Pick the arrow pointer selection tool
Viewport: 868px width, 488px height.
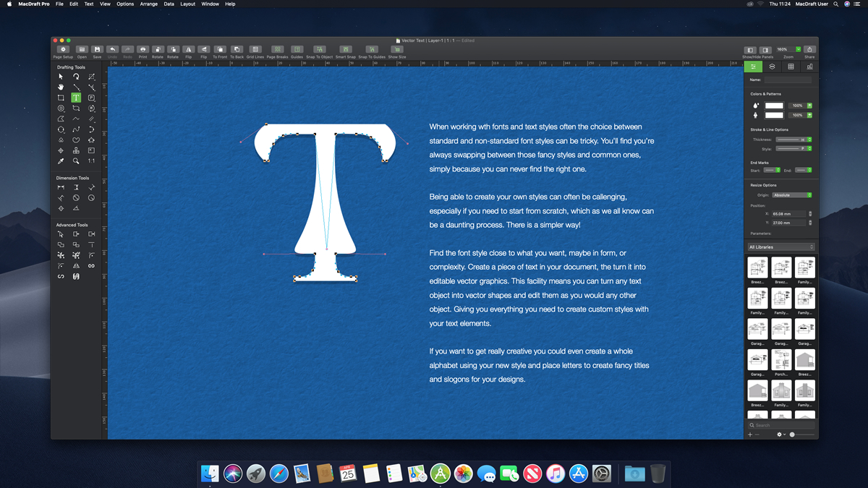[61, 77]
